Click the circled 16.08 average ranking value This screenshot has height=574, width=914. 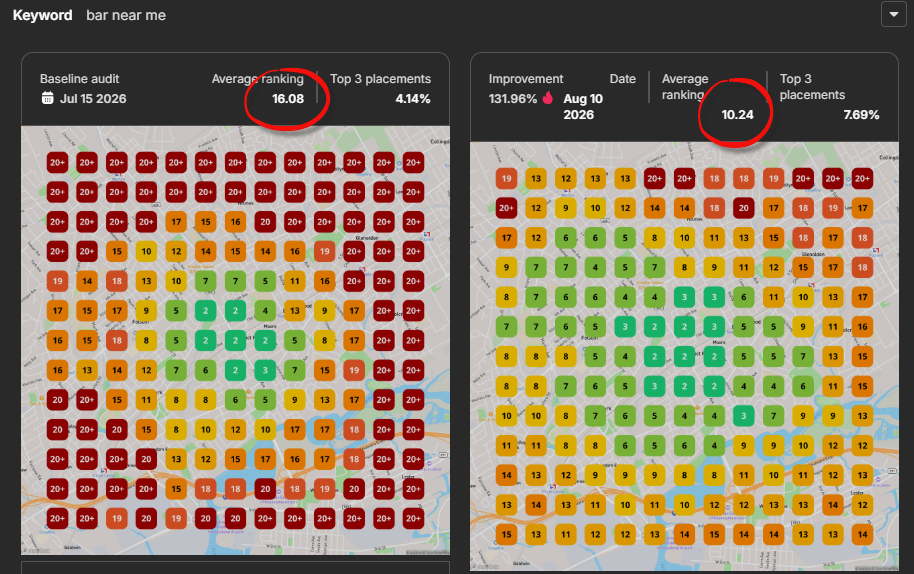point(288,98)
